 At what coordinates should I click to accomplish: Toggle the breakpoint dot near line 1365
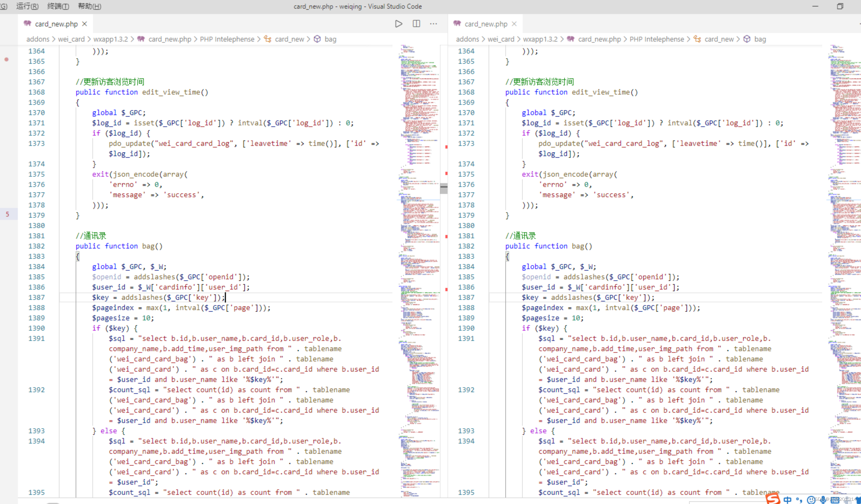point(6,59)
